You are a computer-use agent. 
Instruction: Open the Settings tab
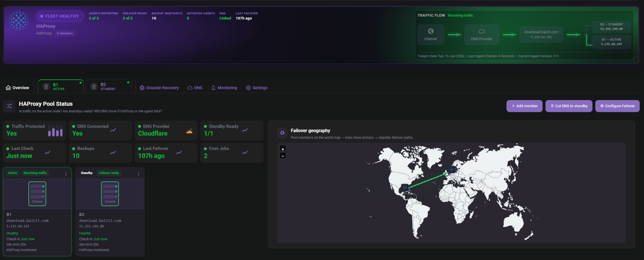(x=256, y=88)
